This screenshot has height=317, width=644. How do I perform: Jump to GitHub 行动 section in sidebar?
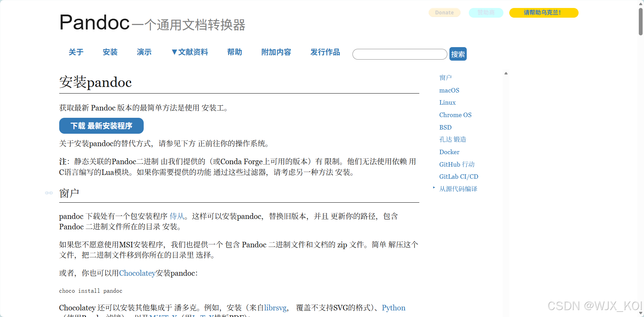[457, 164]
